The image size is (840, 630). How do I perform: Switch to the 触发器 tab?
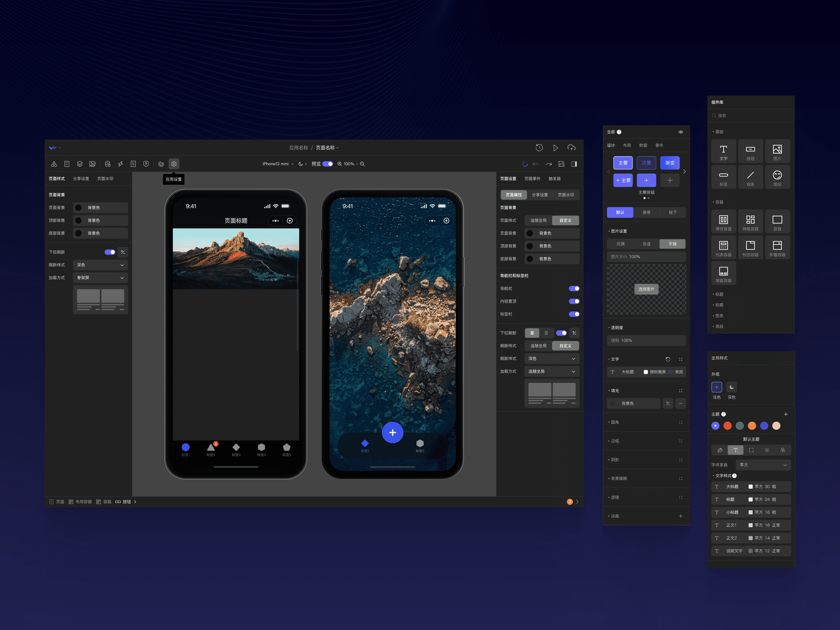pos(555,179)
